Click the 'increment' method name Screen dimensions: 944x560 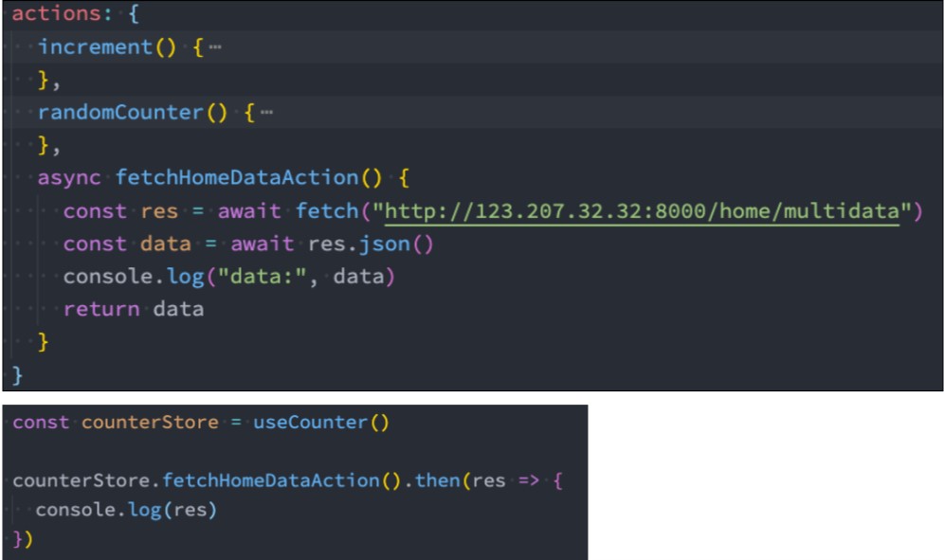click(x=95, y=47)
